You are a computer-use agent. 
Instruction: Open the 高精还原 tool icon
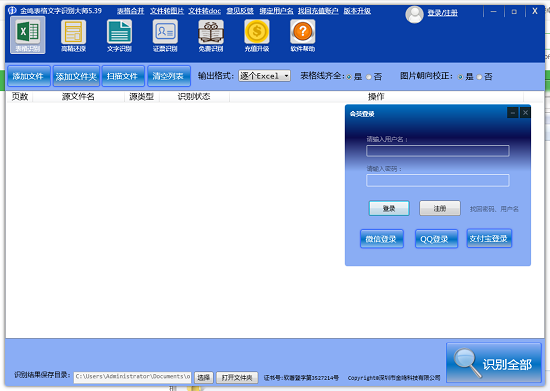73,35
